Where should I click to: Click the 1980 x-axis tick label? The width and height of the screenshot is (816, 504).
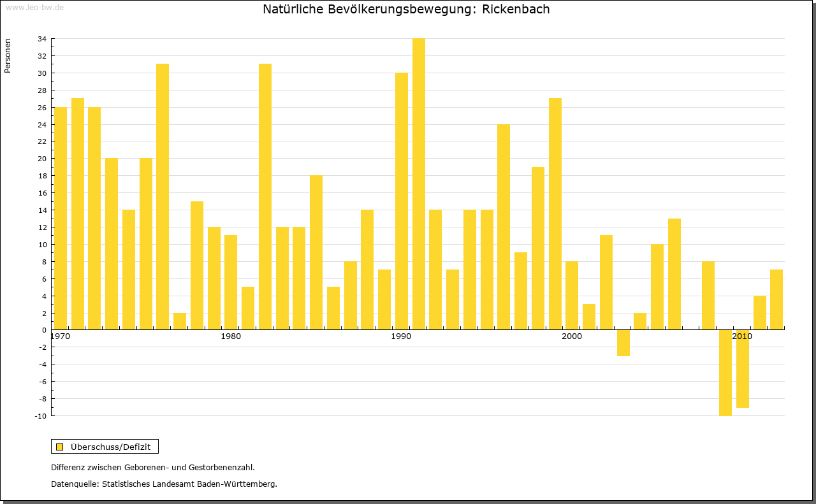coord(231,336)
